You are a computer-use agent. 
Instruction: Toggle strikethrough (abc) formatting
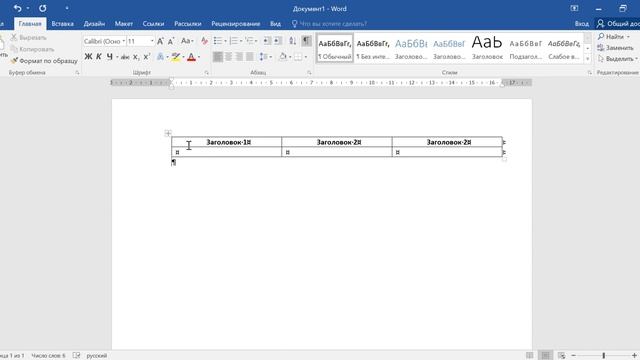point(125,57)
